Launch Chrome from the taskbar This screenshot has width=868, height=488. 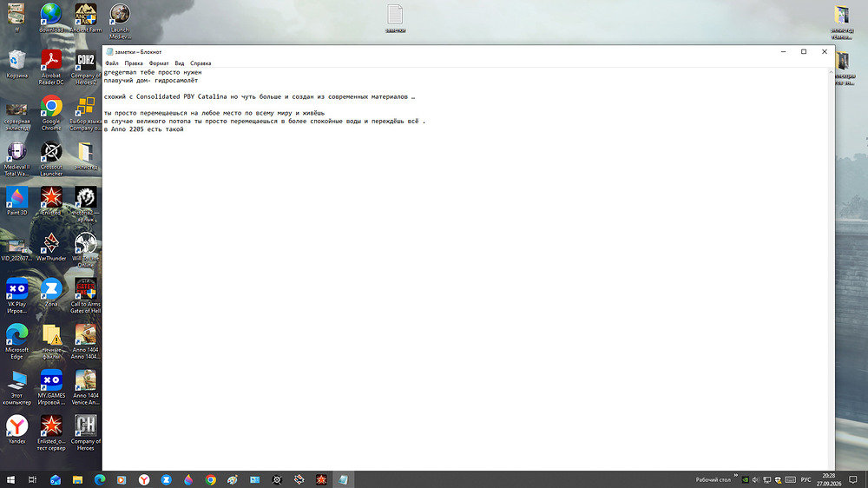[x=210, y=479]
